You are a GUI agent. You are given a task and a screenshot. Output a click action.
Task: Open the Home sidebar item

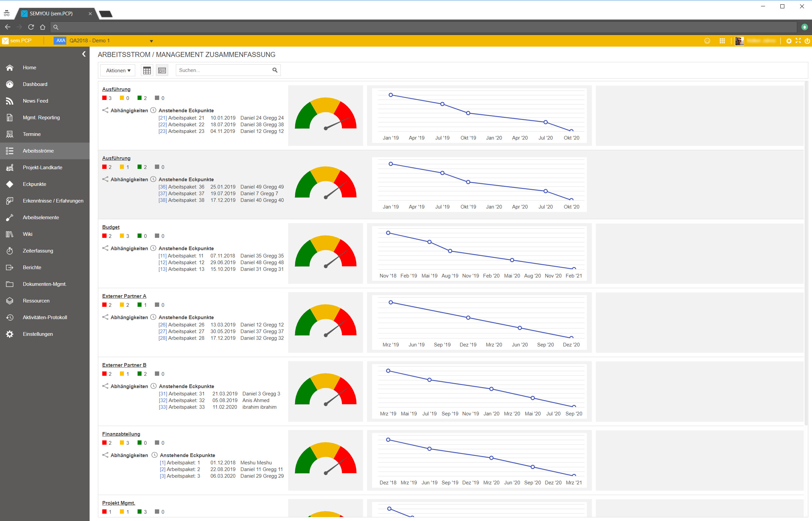coord(45,68)
